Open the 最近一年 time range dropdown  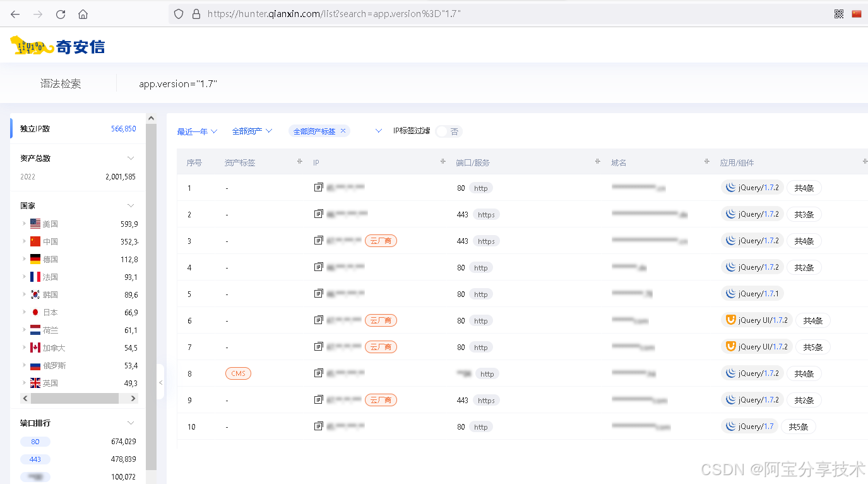click(x=197, y=131)
